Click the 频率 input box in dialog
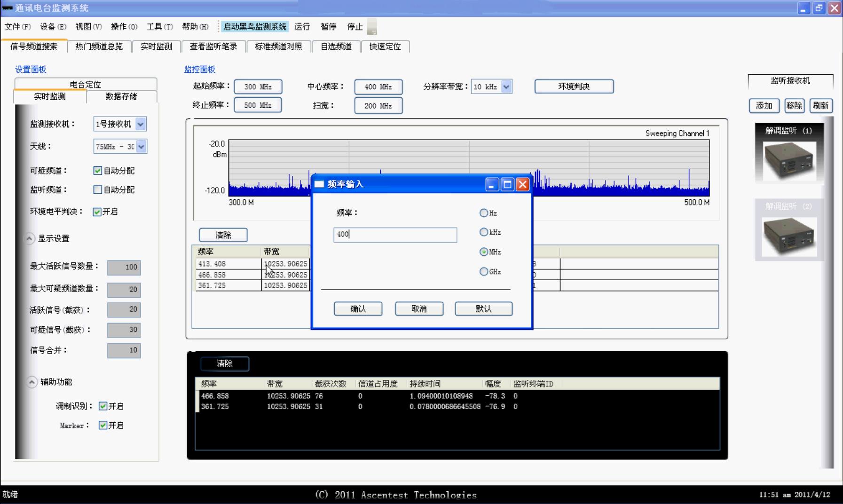843x504 pixels. click(x=395, y=235)
